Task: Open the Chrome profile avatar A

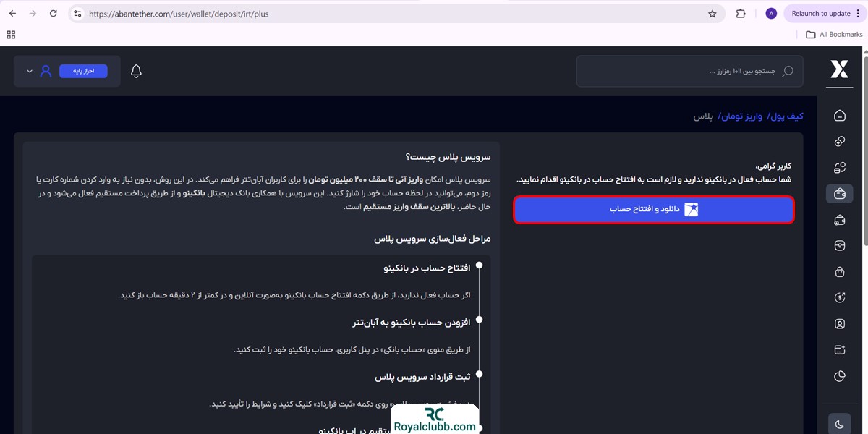Action: click(771, 14)
